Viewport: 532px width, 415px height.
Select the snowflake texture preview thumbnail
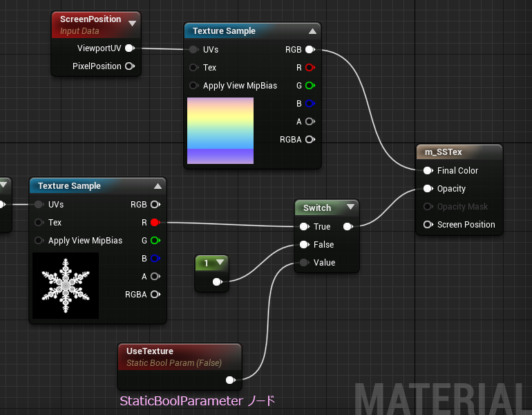click(66, 286)
